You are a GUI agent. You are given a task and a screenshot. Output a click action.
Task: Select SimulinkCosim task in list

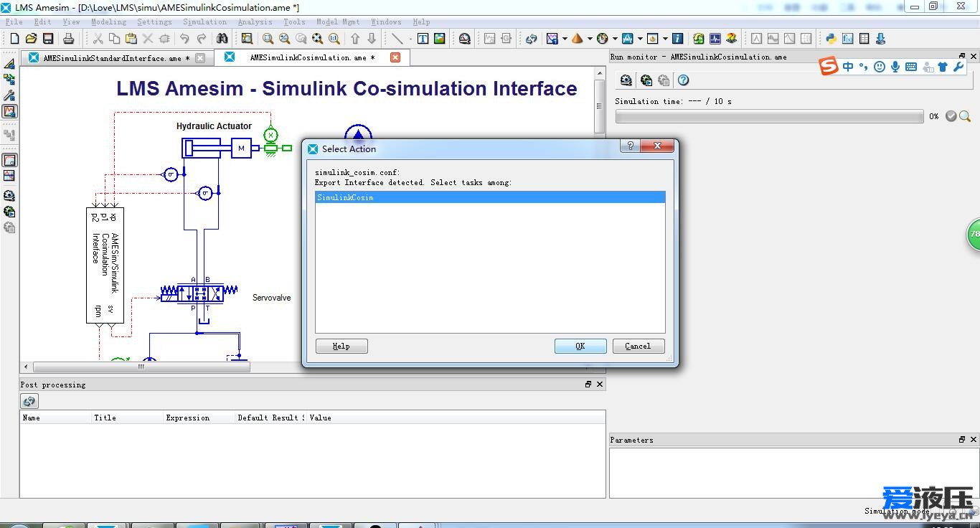pos(491,197)
